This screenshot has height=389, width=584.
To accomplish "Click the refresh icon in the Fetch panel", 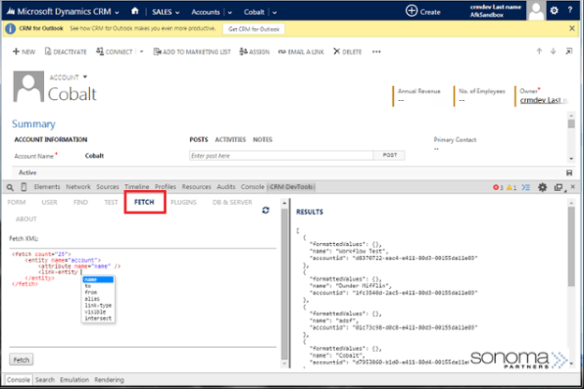I will [266, 210].
